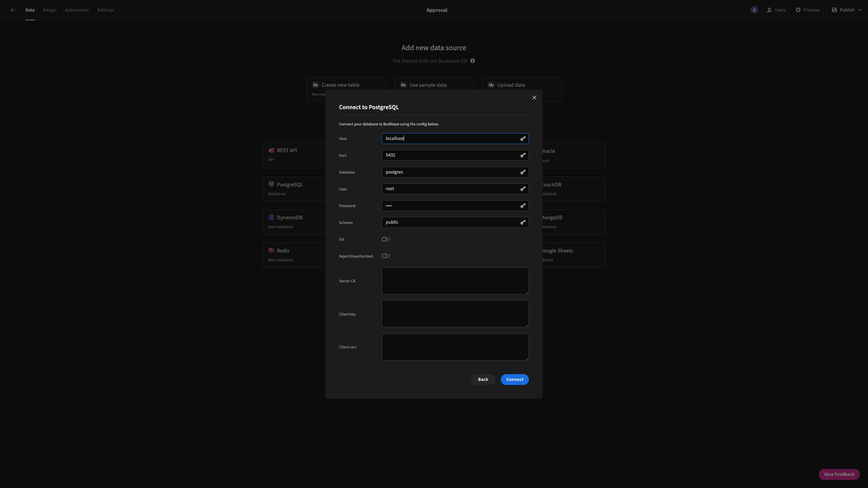Switch to the Automation tab

point(77,10)
